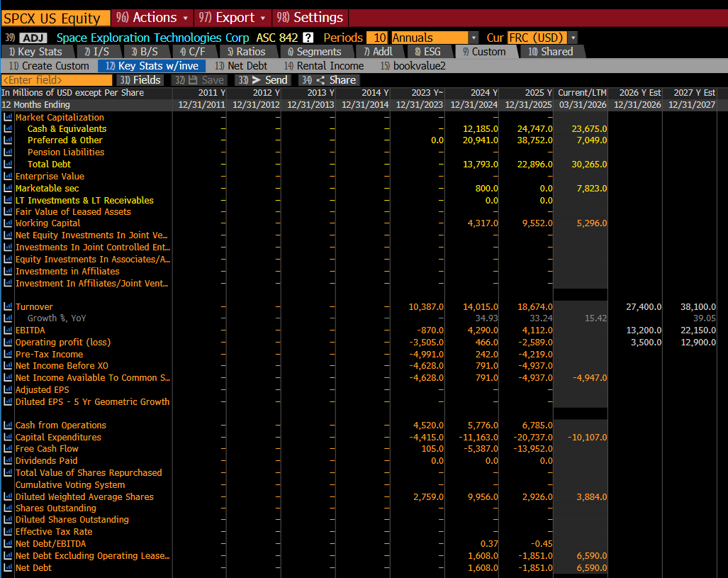728x578 pixels.
Task: Click the Fields button
Action: tap(140, 80)
